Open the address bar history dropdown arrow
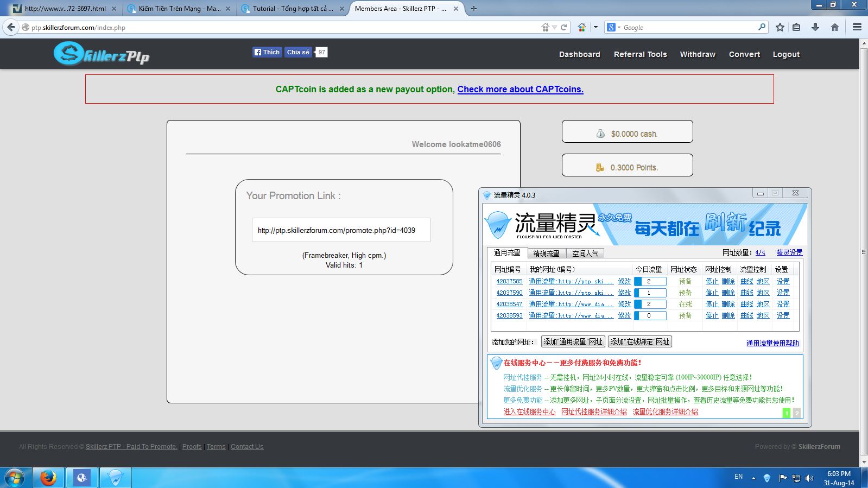 554,27
